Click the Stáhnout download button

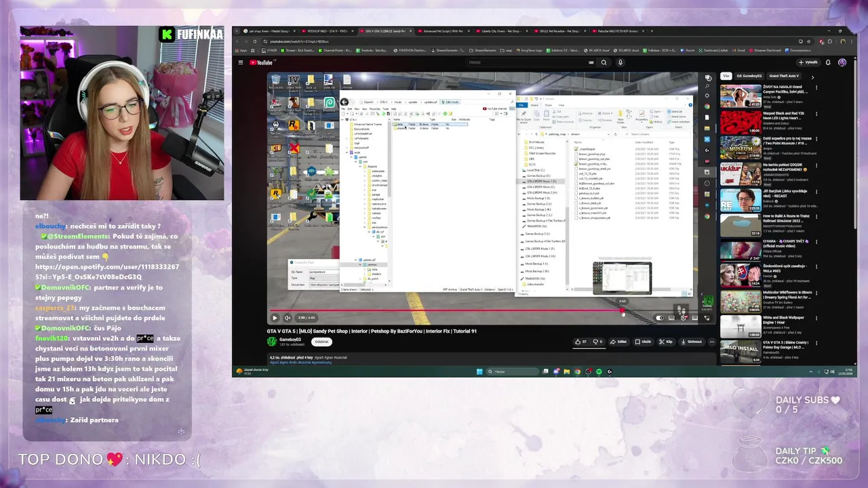[692, 342]
